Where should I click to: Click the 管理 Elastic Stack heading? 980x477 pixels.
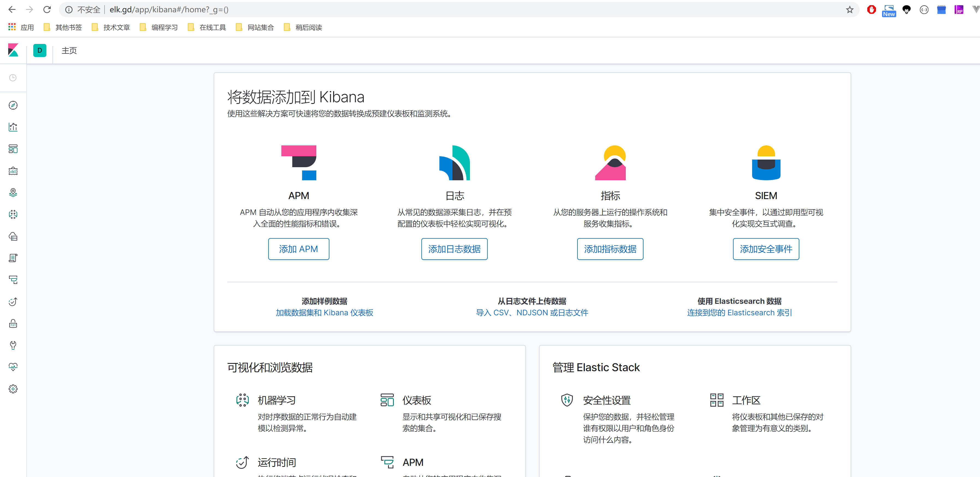pos(596,367)
